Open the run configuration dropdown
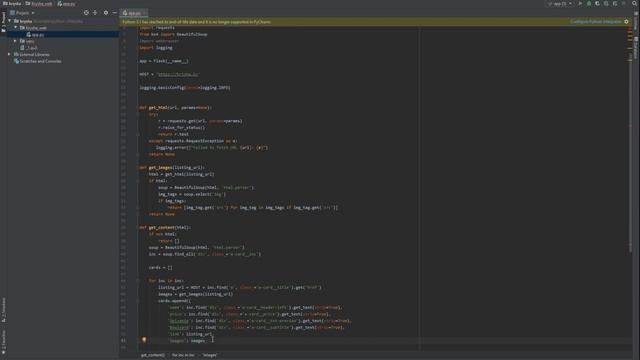 [560, 4]
